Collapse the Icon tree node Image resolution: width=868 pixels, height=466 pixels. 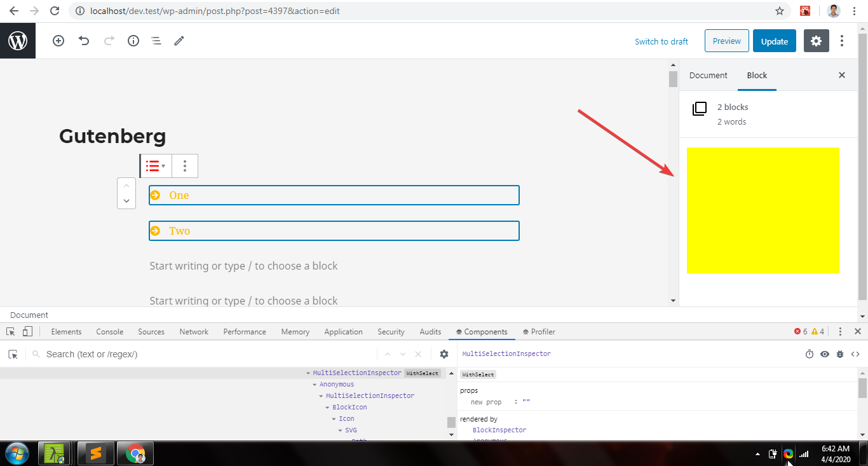coord(334,419)
